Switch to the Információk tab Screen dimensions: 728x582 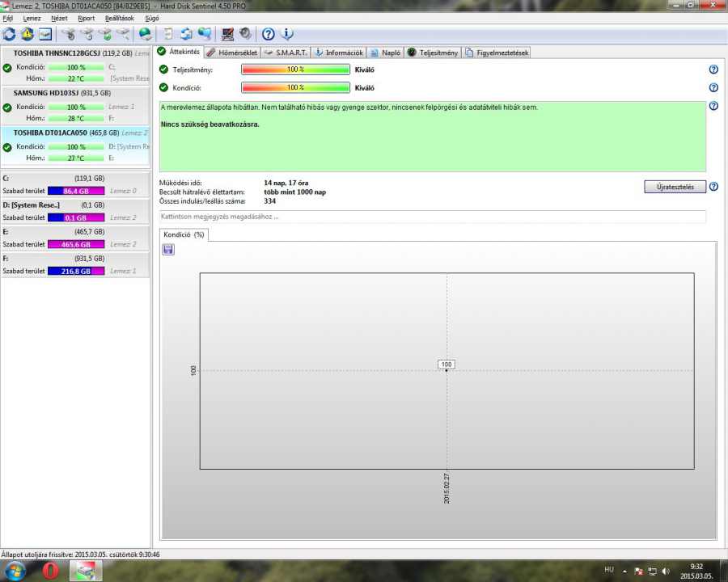(x=339, y=53)
